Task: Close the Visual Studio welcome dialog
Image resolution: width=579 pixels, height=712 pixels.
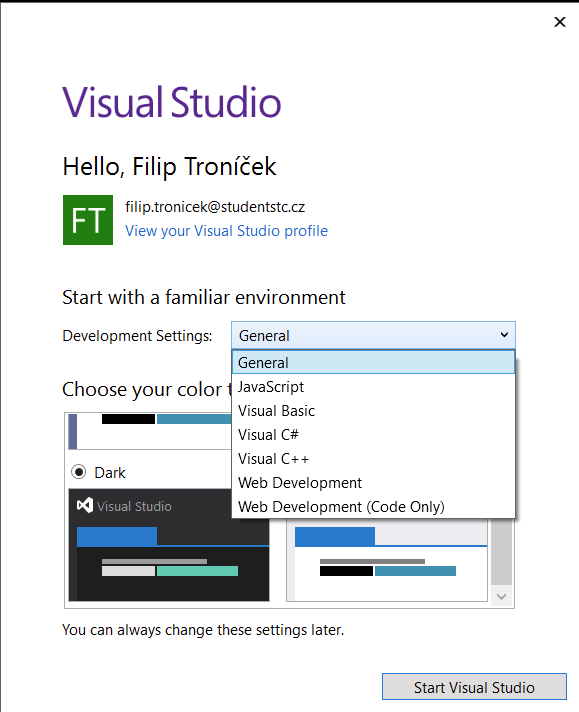Action: (559, 22)
